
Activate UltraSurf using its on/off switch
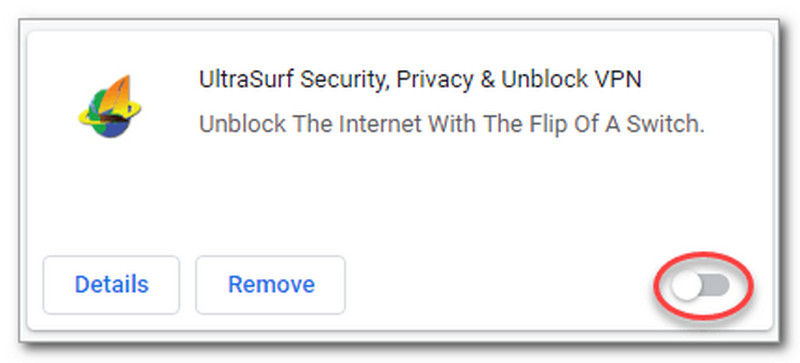[x=702, y=285]
